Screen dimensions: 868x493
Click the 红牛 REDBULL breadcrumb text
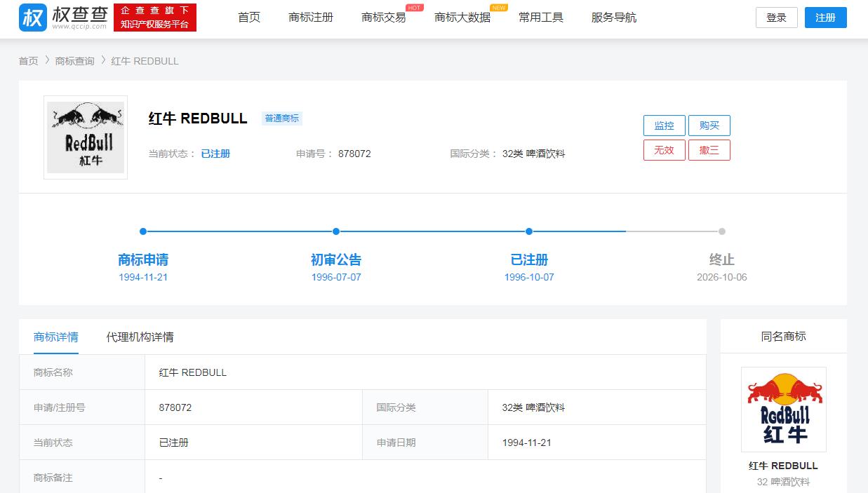click(x=145, y=61)
